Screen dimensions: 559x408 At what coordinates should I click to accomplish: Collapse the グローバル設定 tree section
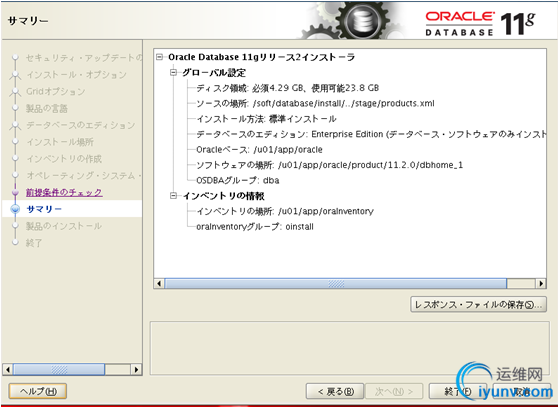click(x=173, y=73)
